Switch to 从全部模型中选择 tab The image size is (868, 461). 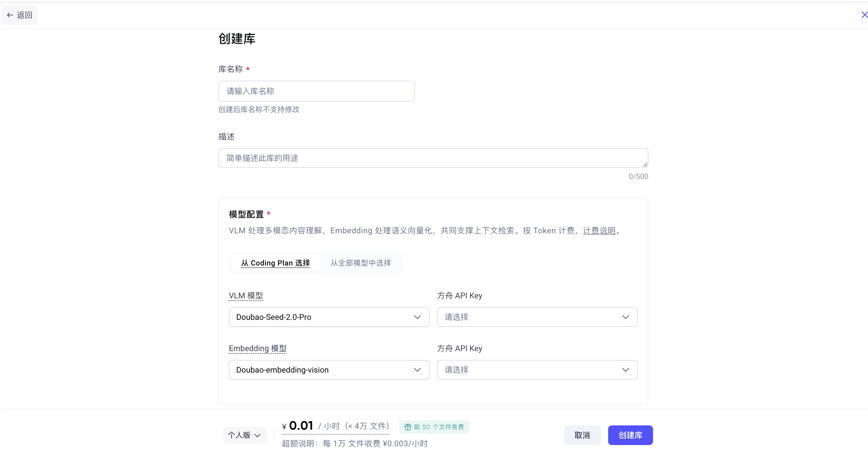pos(361,263)
